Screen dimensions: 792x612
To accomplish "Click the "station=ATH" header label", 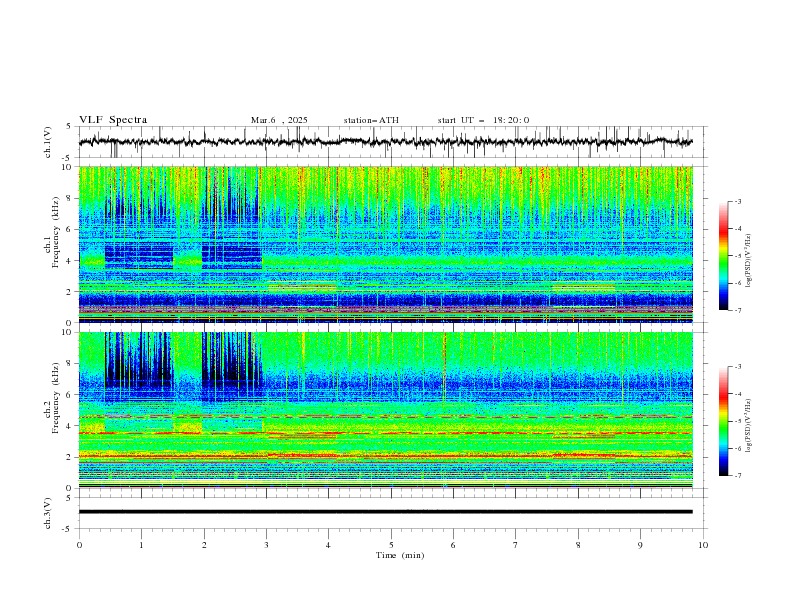I will [x=371, y=120].
